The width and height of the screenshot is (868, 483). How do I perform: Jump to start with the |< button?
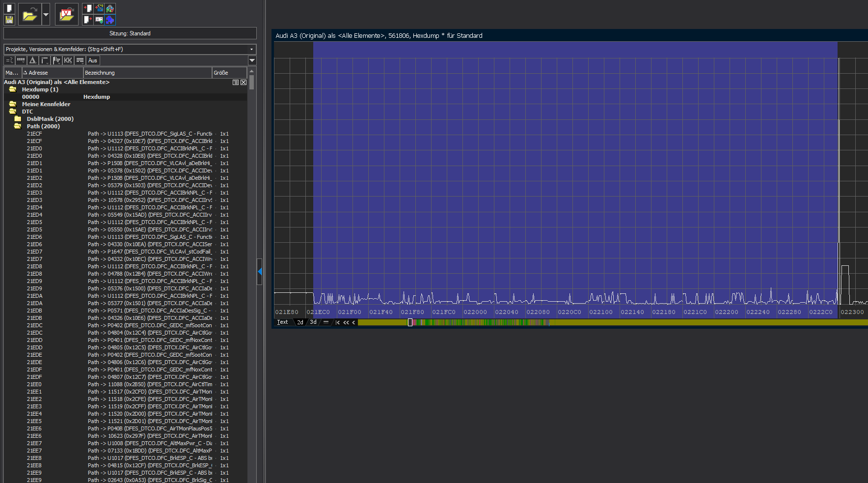[x=338, y=322]
